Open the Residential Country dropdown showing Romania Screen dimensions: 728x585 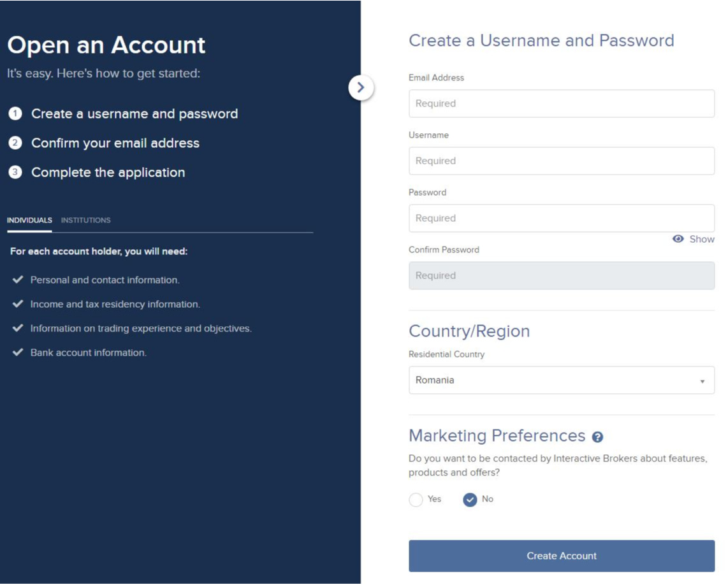tap(562, 380)
